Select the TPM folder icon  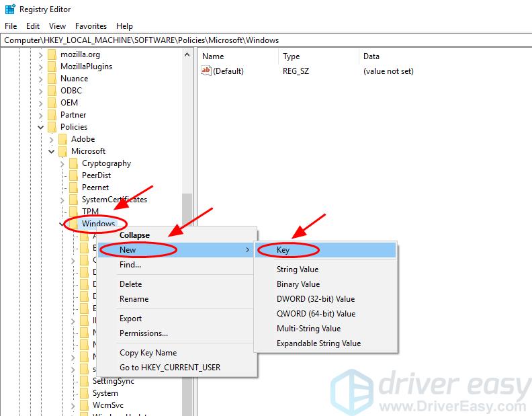point(74,212)
